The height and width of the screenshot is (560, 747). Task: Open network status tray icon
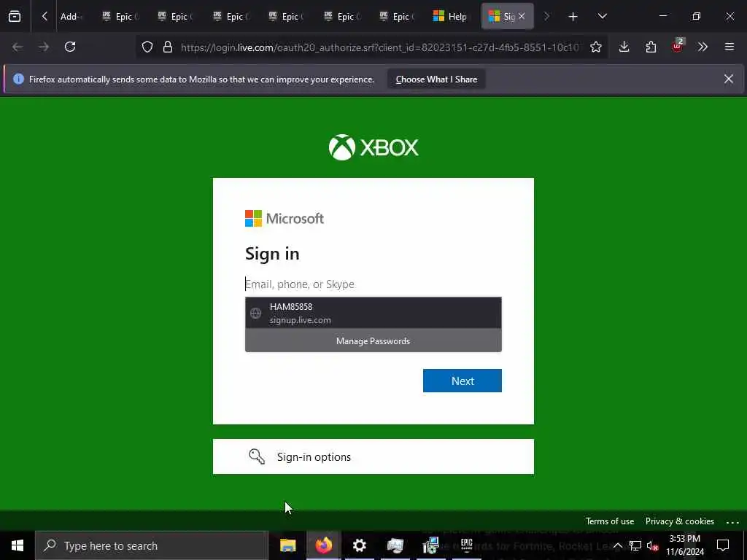(x=635, y=545)
